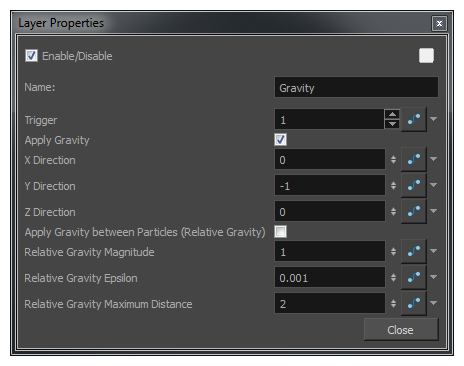Click the Name field containing Gravity
Viewport: 464px width, 366px height.
[x=356, y=87]
